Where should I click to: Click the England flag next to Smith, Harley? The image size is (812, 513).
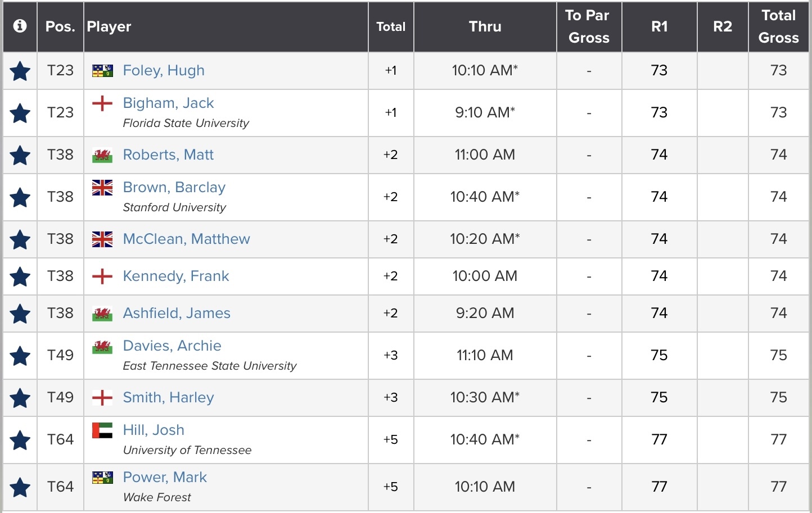click(x=102, y=398)
